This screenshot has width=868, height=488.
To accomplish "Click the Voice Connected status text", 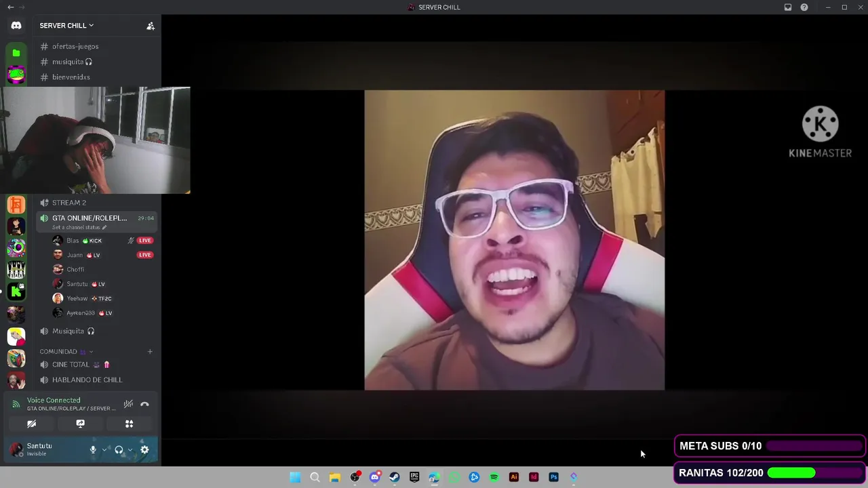I will (54, 401).
